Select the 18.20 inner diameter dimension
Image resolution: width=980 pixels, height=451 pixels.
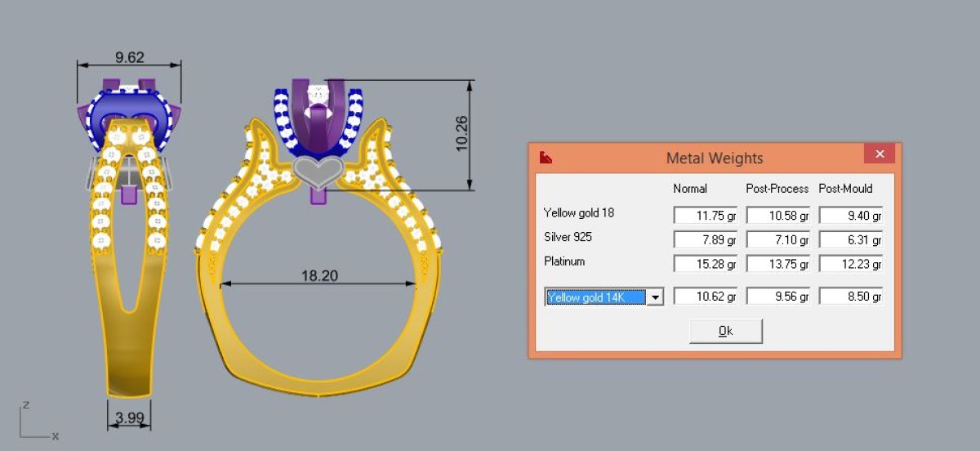click(319, 275)
